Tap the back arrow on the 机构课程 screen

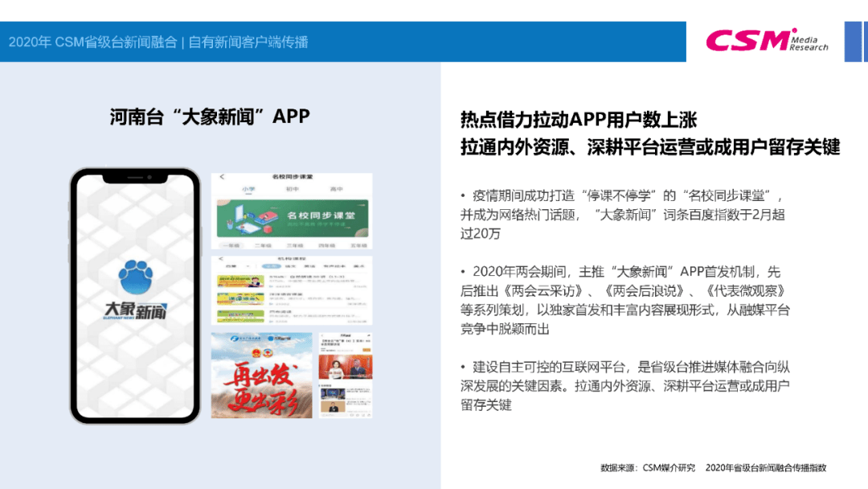[219, 257]
